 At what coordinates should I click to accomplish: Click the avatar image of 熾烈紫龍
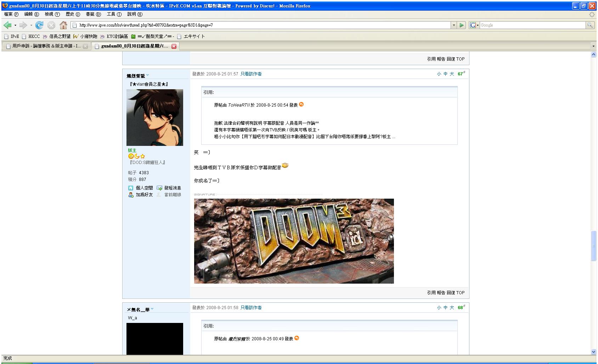click(x=155, y=117)
